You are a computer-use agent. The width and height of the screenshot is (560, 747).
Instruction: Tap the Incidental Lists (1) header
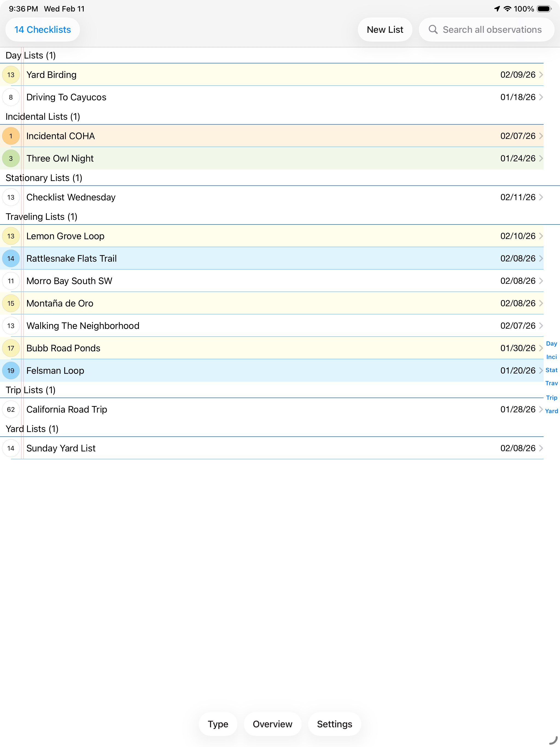(43, 116)
